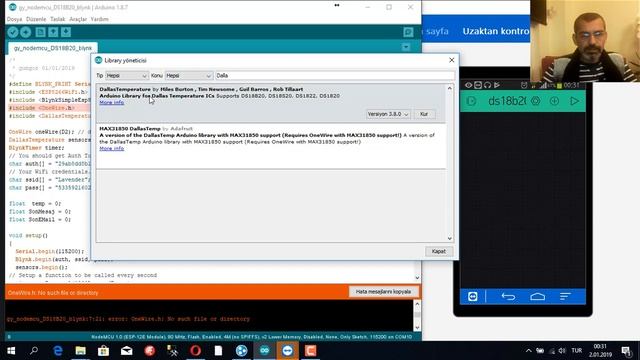This screenshot has width=640, height=360.
Task: Open Opera browser from the taskbar
Action: [196, 351]
